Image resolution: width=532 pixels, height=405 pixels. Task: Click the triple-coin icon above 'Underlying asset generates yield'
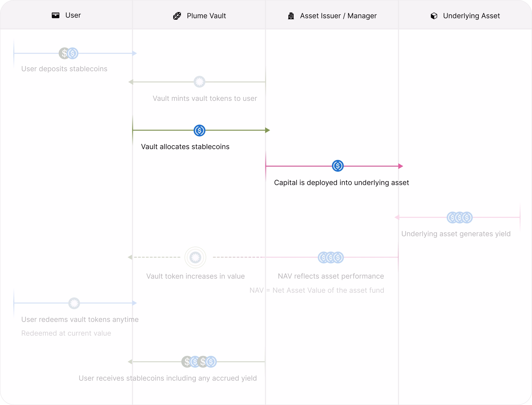(460, 217)
